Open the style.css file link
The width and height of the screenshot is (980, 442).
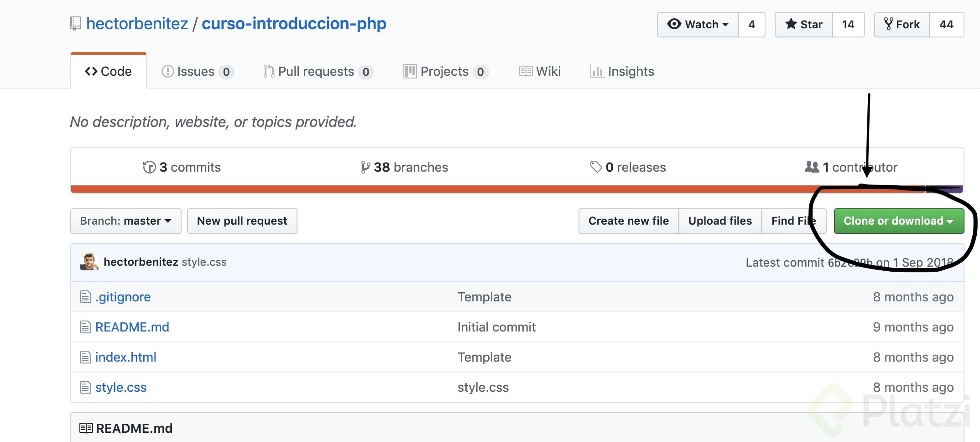pos(121,387)
